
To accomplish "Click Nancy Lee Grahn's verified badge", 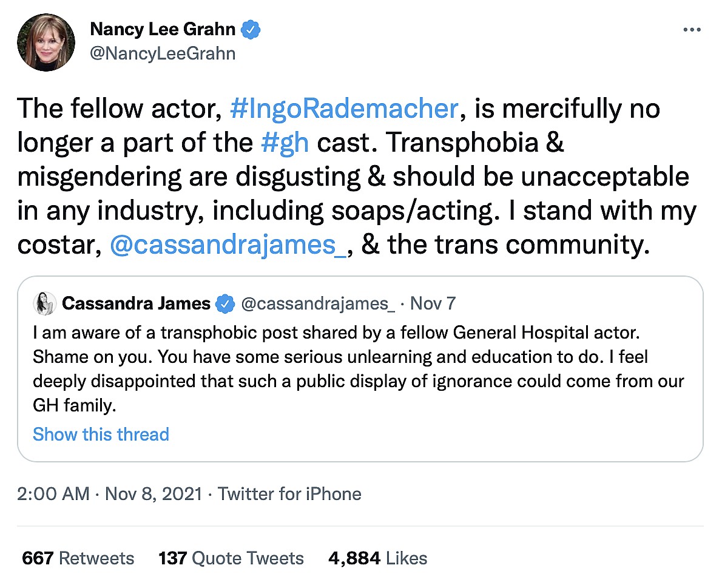I will 252,29.
